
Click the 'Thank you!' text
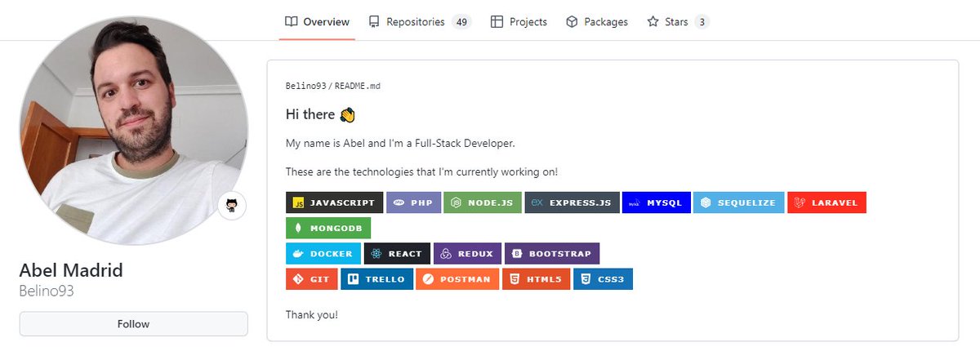(x=312, y=314)
